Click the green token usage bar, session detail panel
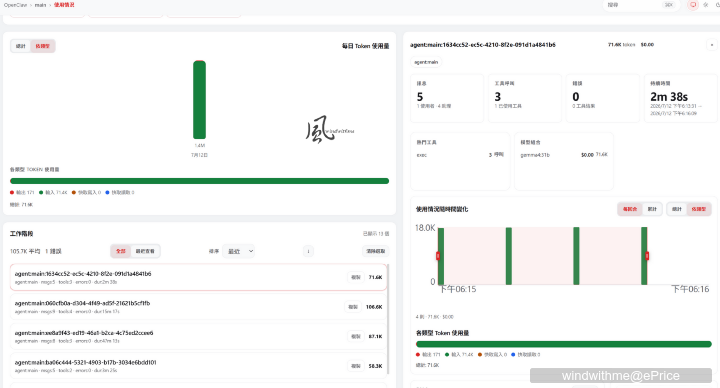Image resolution: width=720 pixels, height=388 pixels. click(563, 344)
